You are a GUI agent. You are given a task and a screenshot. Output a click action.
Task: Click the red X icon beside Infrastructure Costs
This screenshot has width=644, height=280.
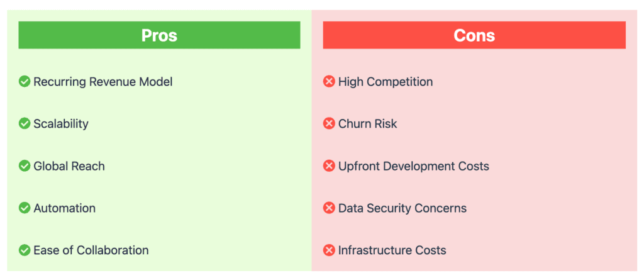(x=329, y=250)
